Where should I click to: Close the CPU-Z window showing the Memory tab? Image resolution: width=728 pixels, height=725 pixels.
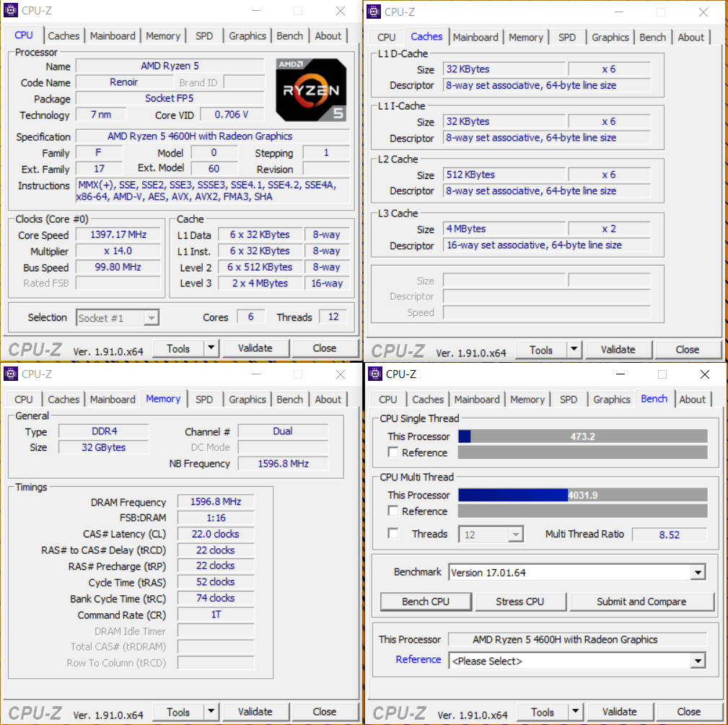(341, 374)
